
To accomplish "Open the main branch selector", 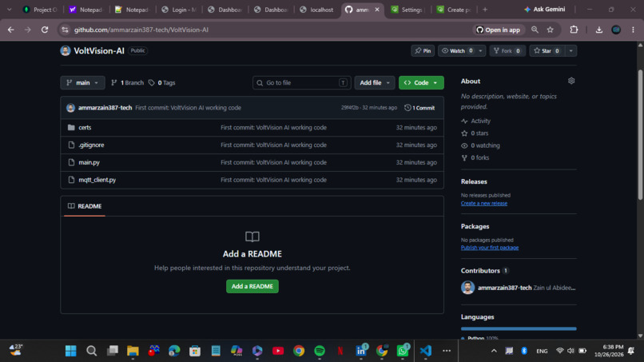I will [82, 82].
